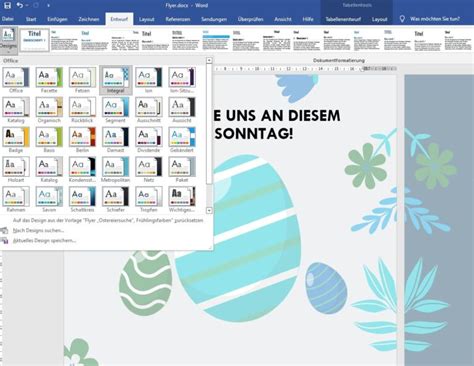Open the Überprüfen tab
Screen dimensions: 474x366
251,19
